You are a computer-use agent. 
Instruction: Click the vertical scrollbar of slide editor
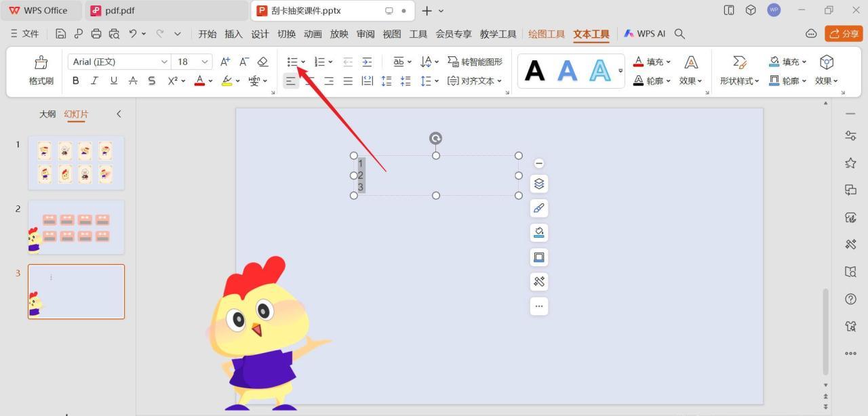coord(825,332)
